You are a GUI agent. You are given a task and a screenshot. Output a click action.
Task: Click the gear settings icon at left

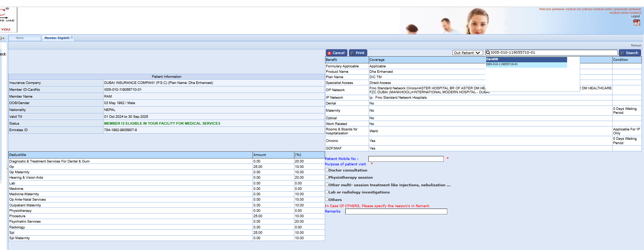2,38
